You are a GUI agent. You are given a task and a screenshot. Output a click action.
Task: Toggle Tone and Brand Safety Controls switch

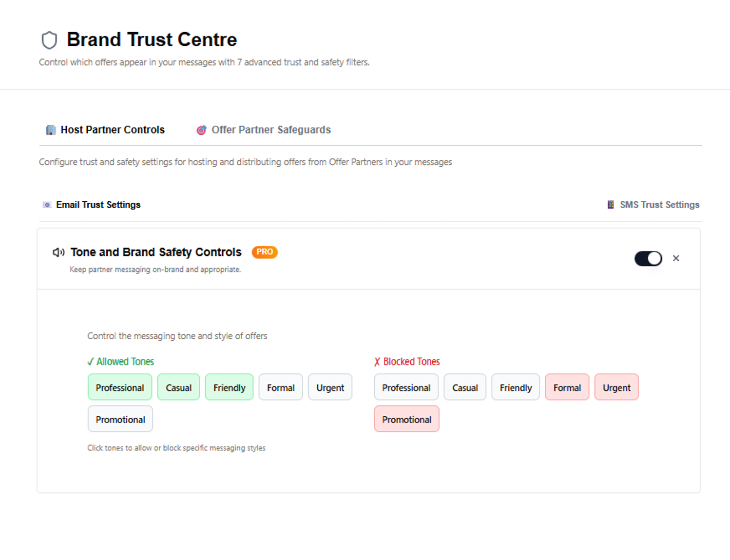(648, 258)
